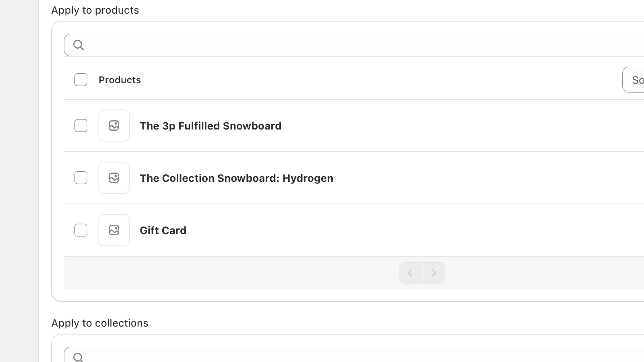644x362 pixels.
Task: Check The 3p Fulfilled Snowboard checkbox
Action: pyautogui.click(x=80, y=125)
